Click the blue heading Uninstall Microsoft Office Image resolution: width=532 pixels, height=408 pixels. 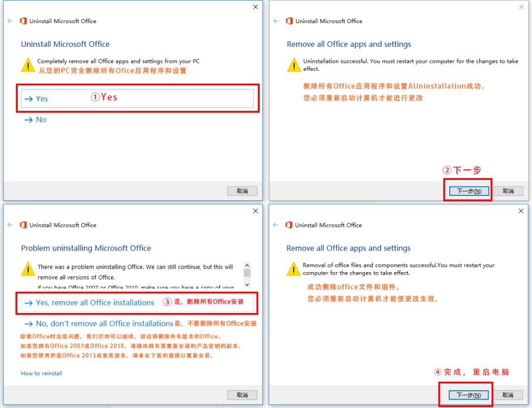click(65, 44)
